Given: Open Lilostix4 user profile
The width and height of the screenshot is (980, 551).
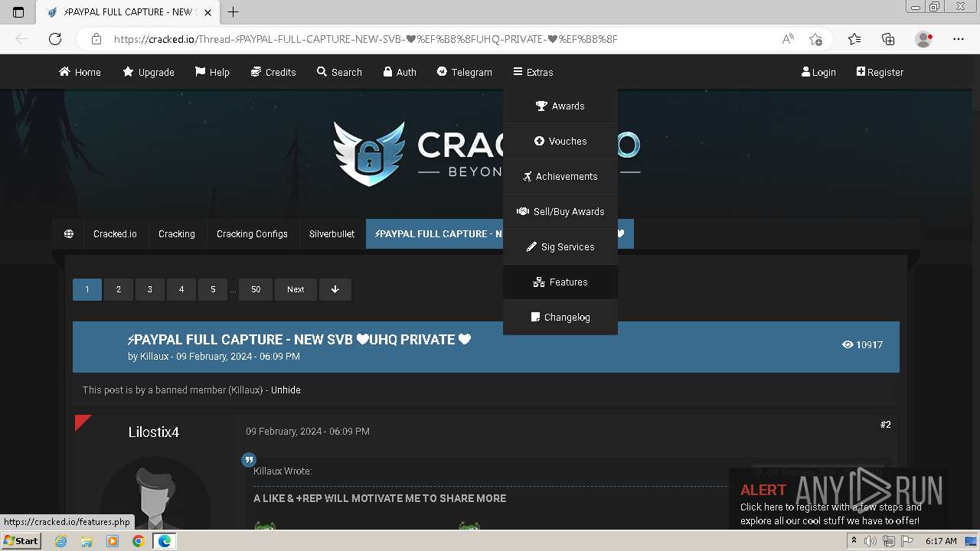Looking at the screenshot, I should click(154, 432).
